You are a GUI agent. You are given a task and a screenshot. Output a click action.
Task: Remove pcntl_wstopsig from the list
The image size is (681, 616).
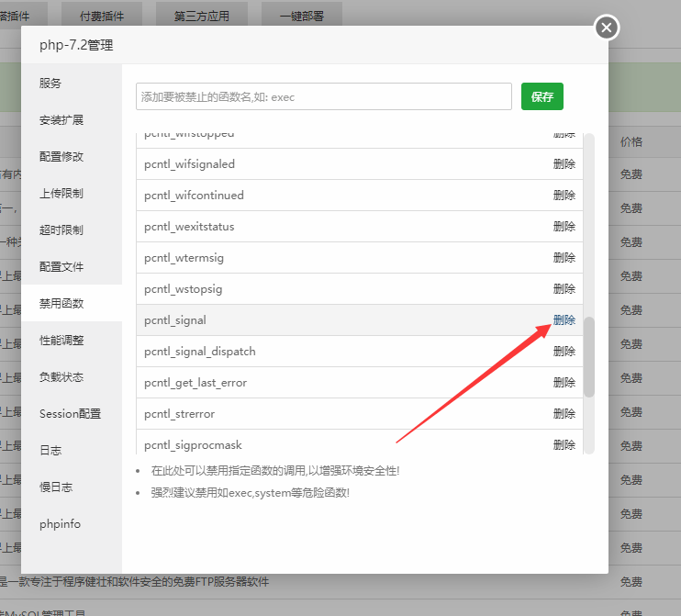(564, 289)
